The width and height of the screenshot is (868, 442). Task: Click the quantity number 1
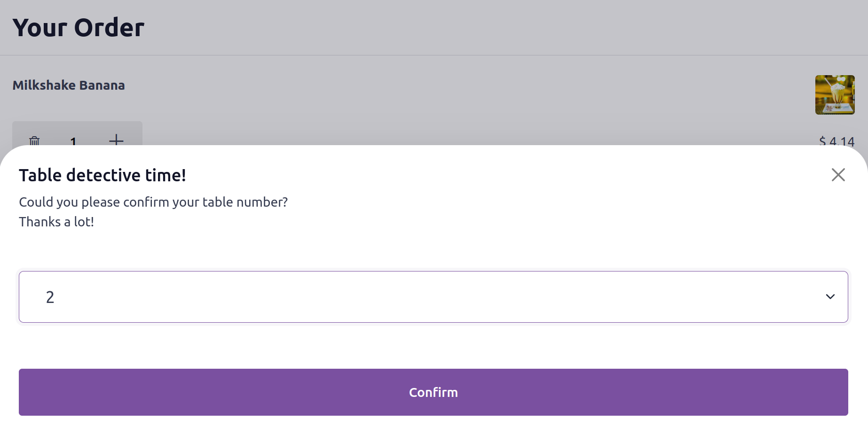click(73, 141)
